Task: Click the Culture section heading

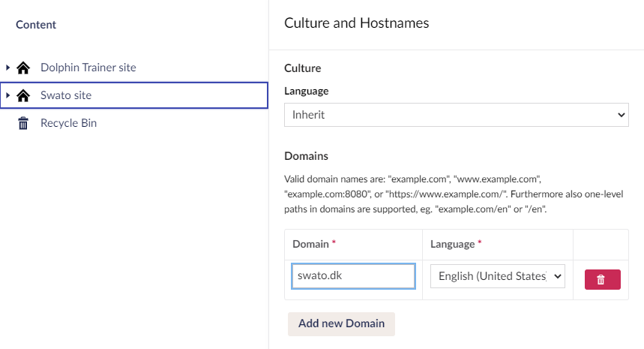Action: (x=302, y=68)
